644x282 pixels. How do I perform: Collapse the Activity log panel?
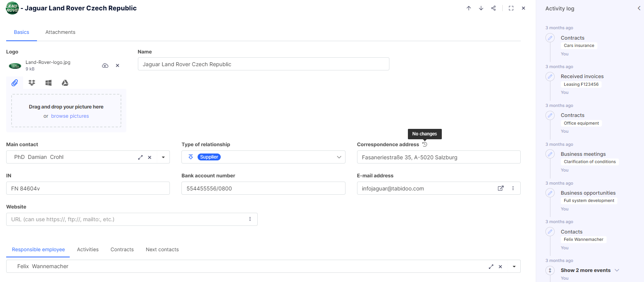[x=639, y=8]
